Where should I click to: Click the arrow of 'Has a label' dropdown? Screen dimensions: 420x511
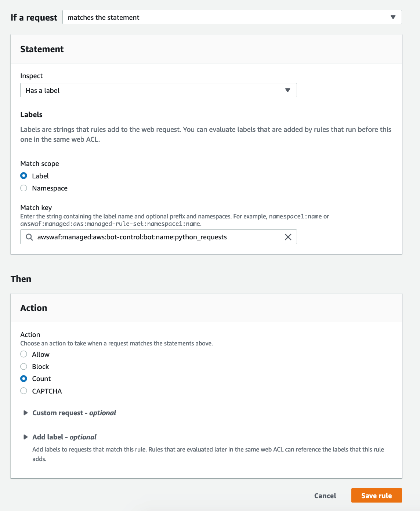point(288,90)
